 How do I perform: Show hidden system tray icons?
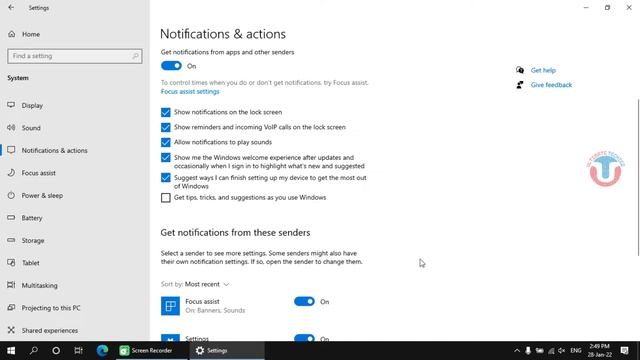(517, 351)
